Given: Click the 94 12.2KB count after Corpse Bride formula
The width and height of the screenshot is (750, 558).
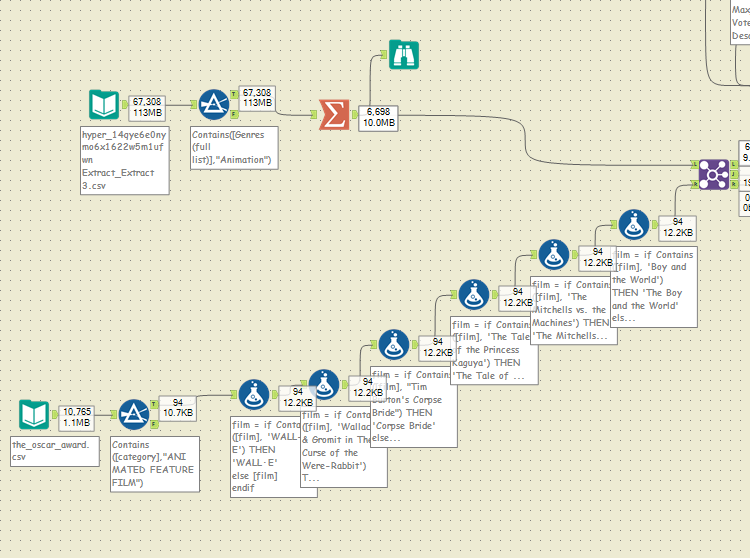Looking at the screenshot, I should pyautogui.click(x=437, y=347).
